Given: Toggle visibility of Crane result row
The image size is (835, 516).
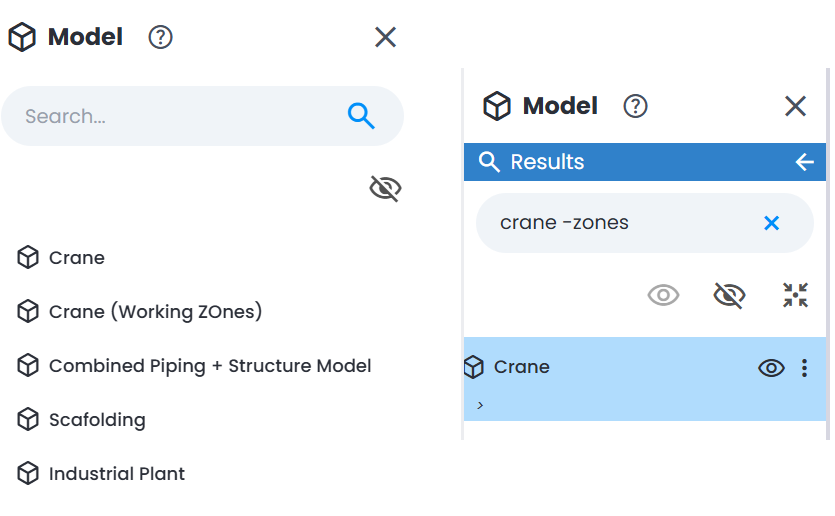Looking at the screenshot, I should tap(771, 368).
